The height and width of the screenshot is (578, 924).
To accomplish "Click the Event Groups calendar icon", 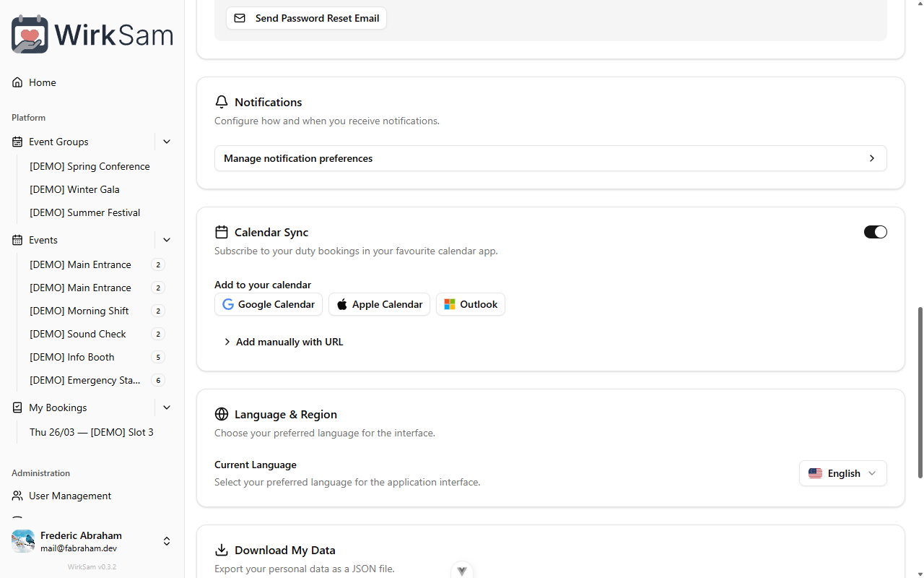I will pyautogui.click(x=17, y=142).
